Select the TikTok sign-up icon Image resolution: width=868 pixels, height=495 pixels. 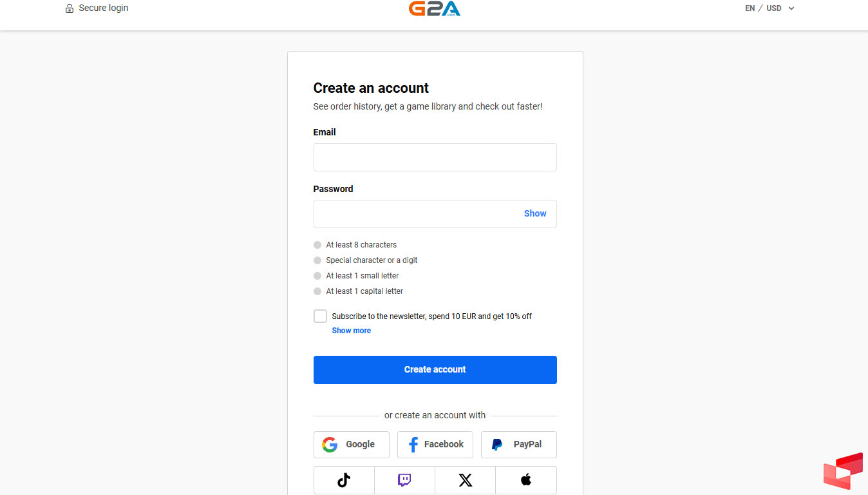pos(343,480)
